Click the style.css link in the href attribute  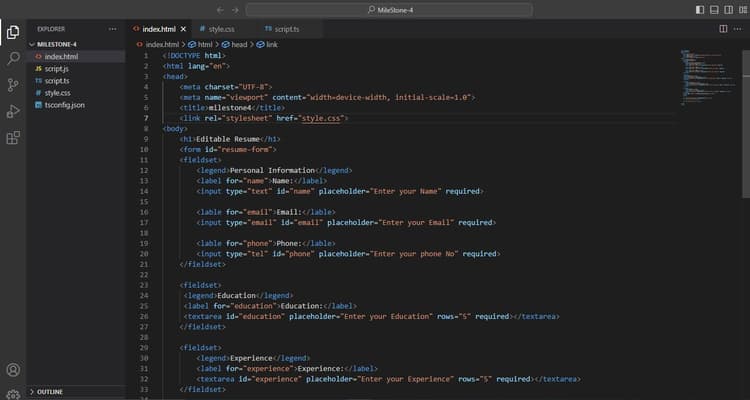[x=323, y=118]
